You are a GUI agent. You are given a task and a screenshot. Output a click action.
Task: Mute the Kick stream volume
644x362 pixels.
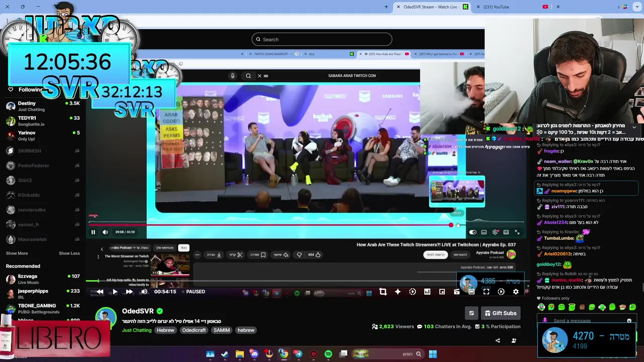click(x=144, y=292)
